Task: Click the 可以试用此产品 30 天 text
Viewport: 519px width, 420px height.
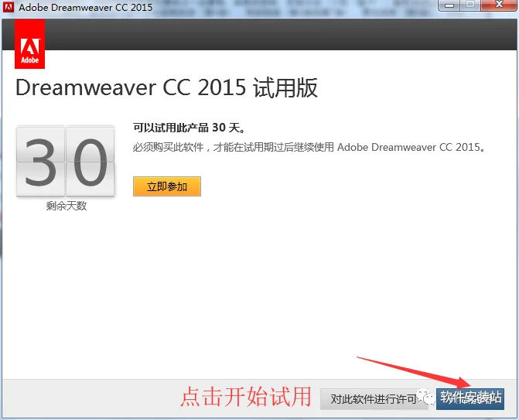Action: tap(189, 128)
